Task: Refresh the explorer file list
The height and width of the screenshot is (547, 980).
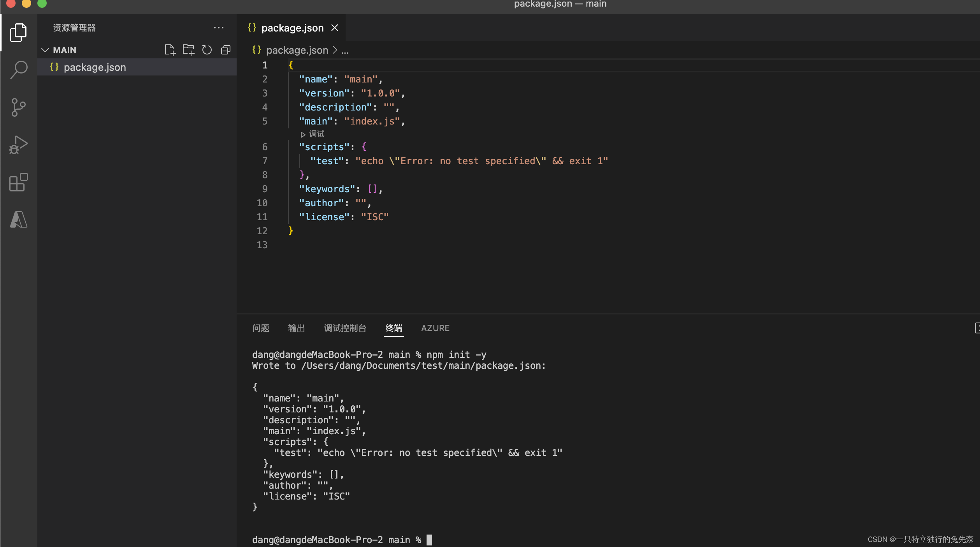Action: pos(207,50)
